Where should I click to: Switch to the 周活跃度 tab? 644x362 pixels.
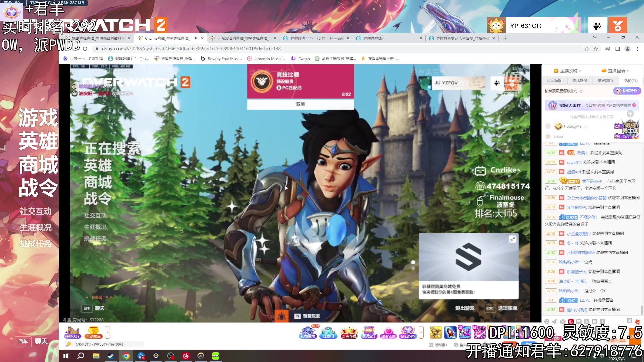point(580,80)
